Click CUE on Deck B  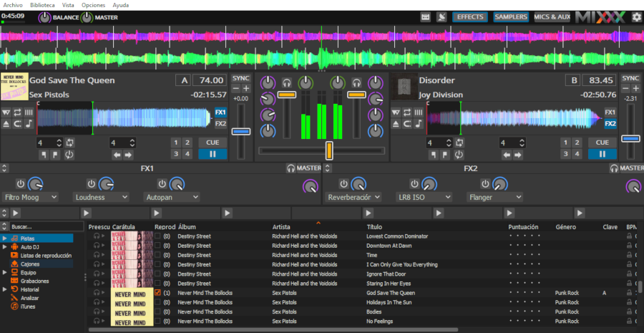coord(602,143)
